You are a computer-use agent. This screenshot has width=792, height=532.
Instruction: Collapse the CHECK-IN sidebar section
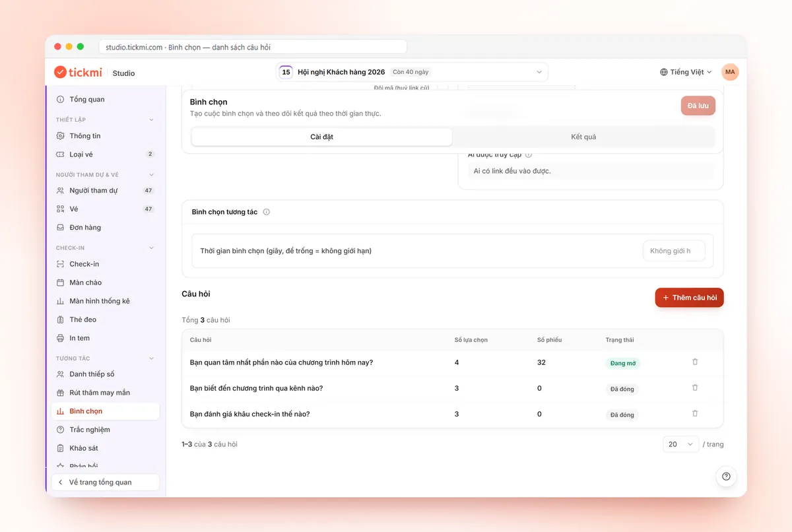pyautogui.click(x=151, y=248)
